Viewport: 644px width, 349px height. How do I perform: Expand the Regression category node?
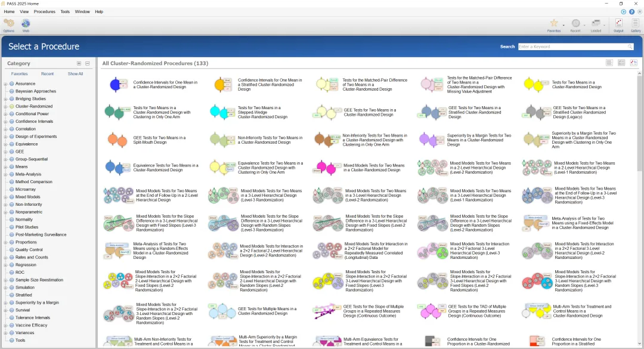[x=6, y=265]
